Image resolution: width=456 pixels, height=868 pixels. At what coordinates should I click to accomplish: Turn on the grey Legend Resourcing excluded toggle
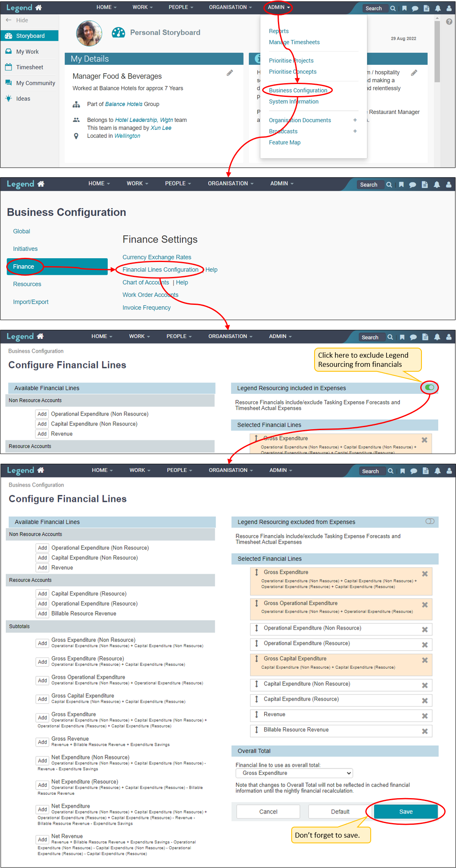tap(430, 521)
